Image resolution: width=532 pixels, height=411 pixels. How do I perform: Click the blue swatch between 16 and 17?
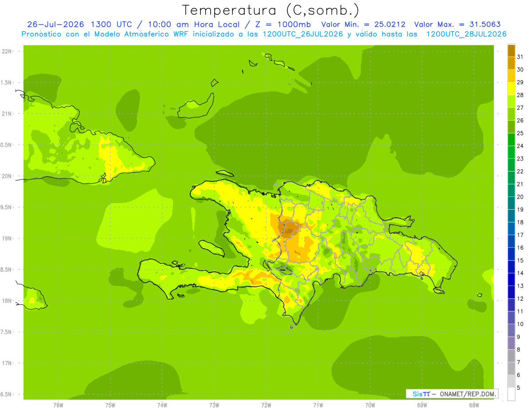coord(511,241)
